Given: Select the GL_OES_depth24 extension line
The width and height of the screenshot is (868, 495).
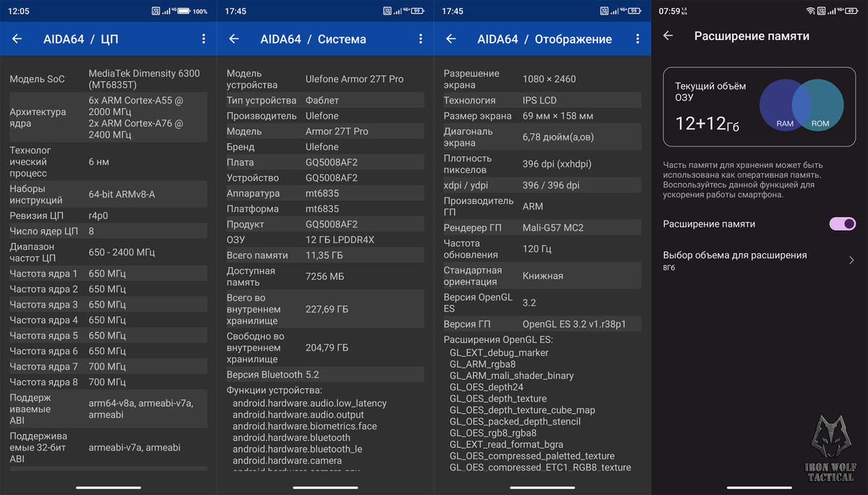Looking at the screenshot, I should pos(486,387).
